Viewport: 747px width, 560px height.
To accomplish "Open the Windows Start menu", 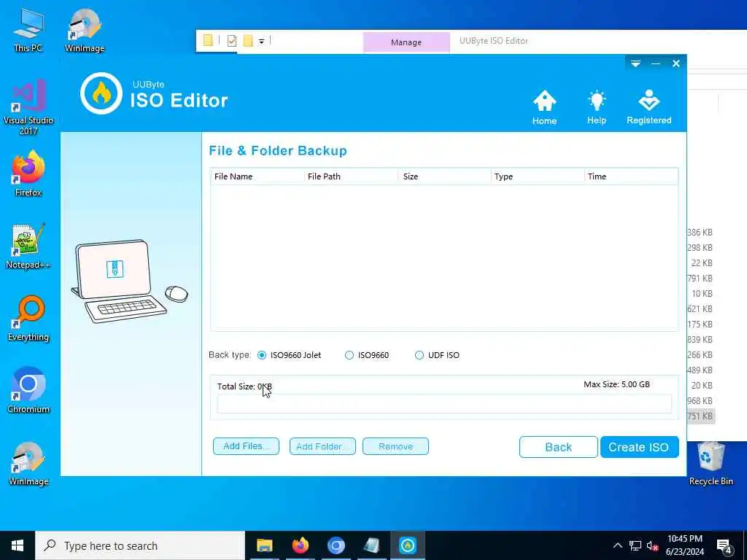I will [x=18, y=545].
